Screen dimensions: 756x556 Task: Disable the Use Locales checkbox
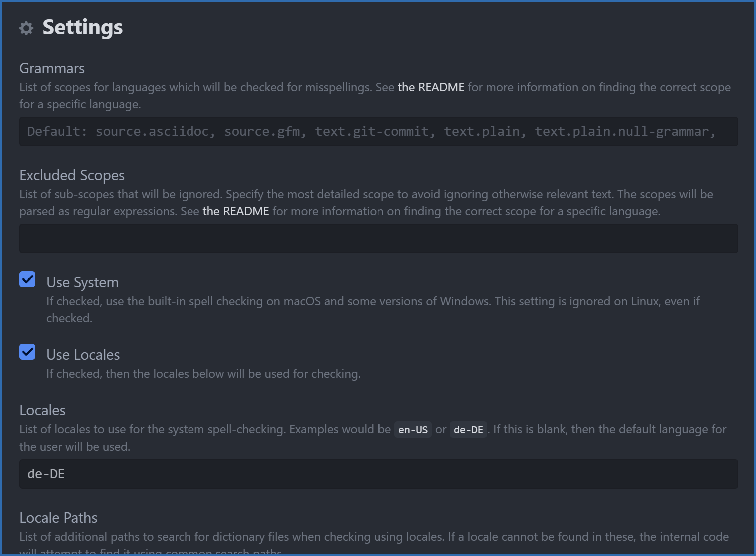tap(28, 352)
